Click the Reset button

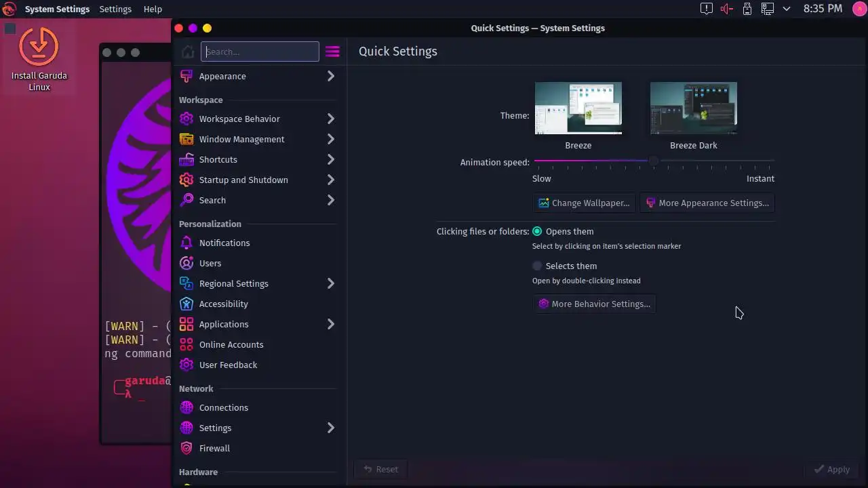pos(380,469)
